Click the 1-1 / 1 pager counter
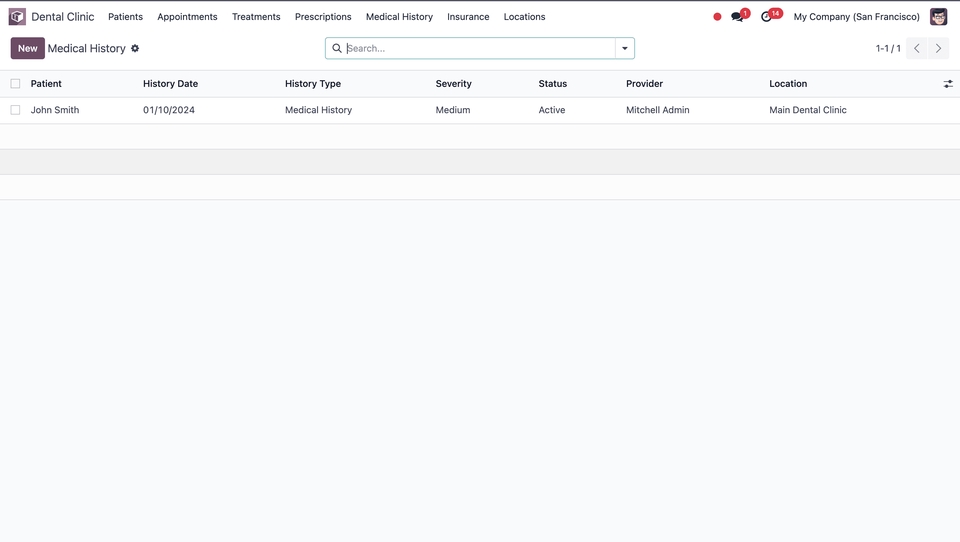Screen dimensions: 960x542 888,48
